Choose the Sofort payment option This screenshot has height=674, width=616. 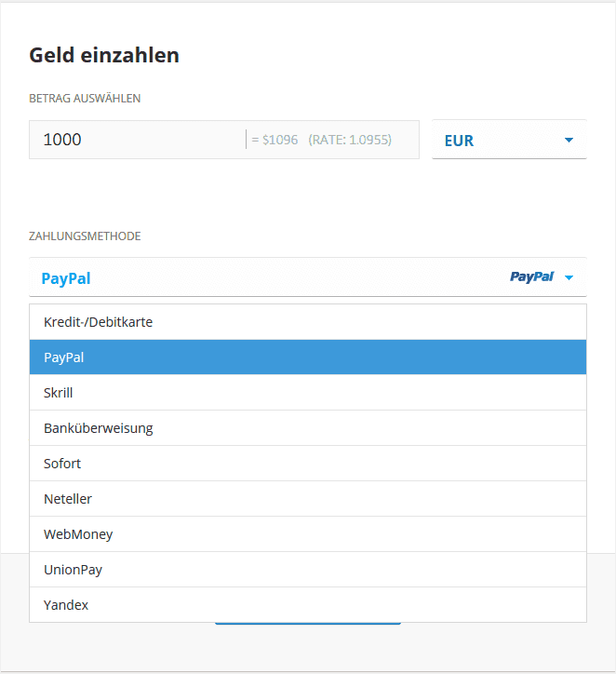click(307, 464)
